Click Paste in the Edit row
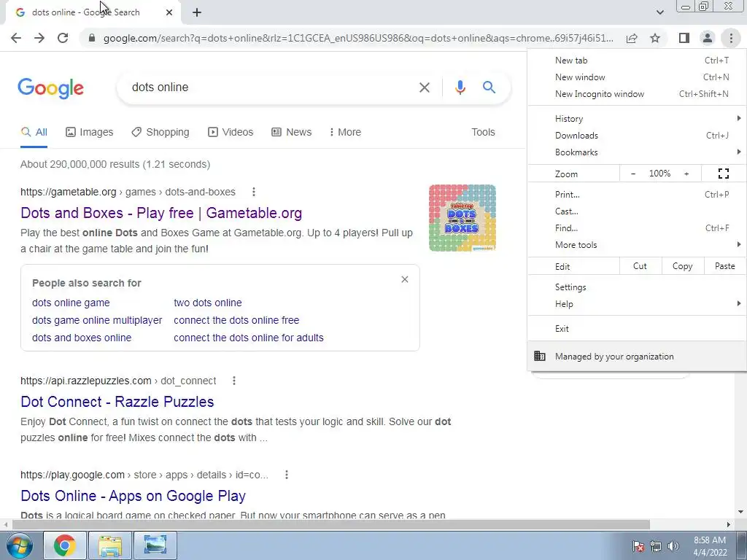Image resolution: width=747 pixels, height=560 pixels. pyautogui.click(x=724, y=266)
